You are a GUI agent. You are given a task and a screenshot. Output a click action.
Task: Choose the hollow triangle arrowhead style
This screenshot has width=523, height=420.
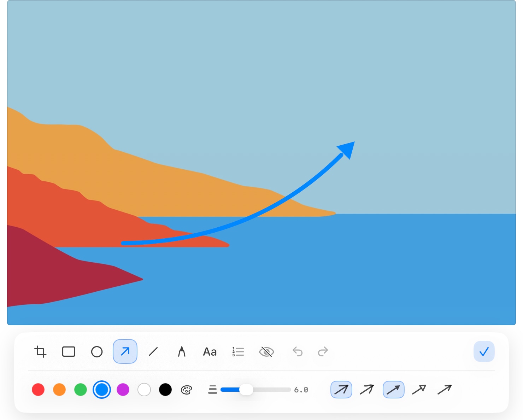pos(419,390)
